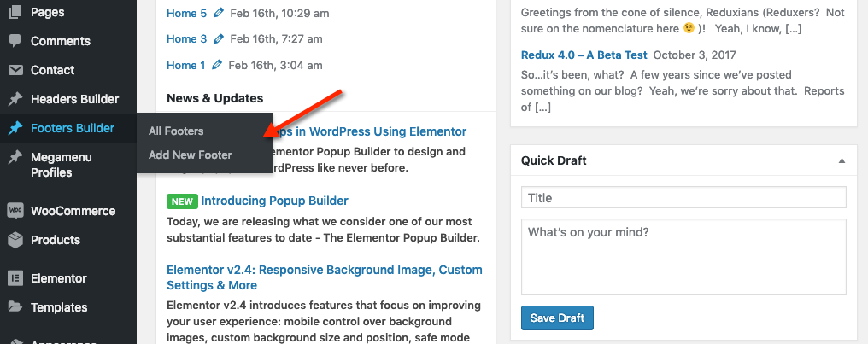Choose Add New Footer submenu item
The height and width of the screenshot is (344, 868).
[x=190, y=155]
